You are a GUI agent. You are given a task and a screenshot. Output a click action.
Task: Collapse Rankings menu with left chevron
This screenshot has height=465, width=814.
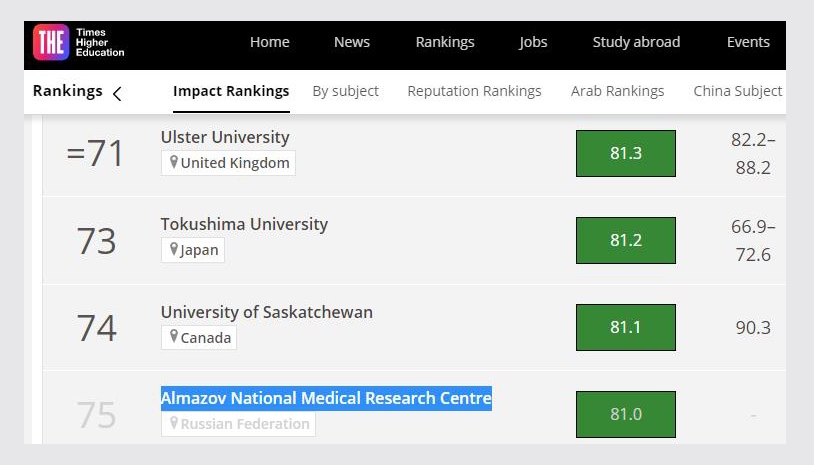coord(117,94)
